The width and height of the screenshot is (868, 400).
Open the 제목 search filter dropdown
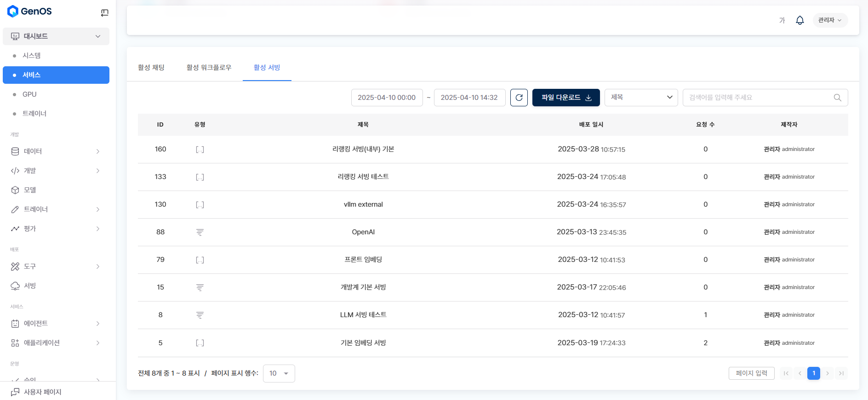tap(641, 98)
